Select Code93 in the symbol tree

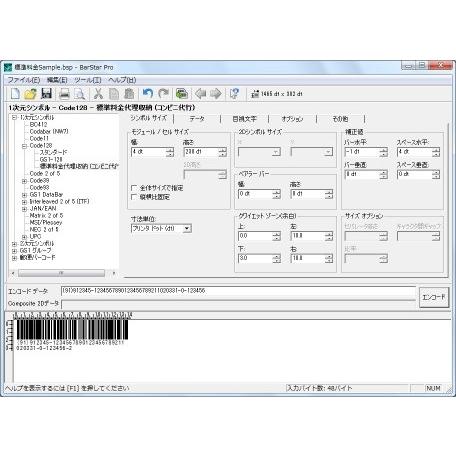point(39,188)
